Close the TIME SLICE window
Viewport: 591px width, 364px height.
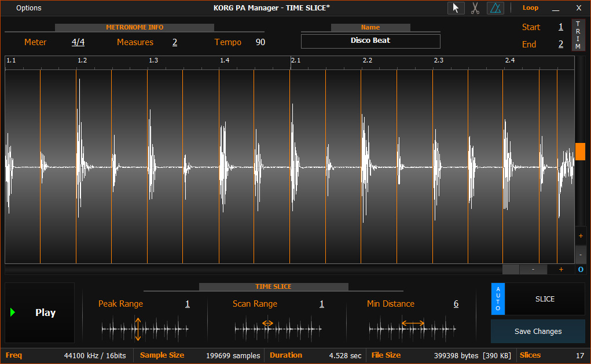click(x=579, y=8)
